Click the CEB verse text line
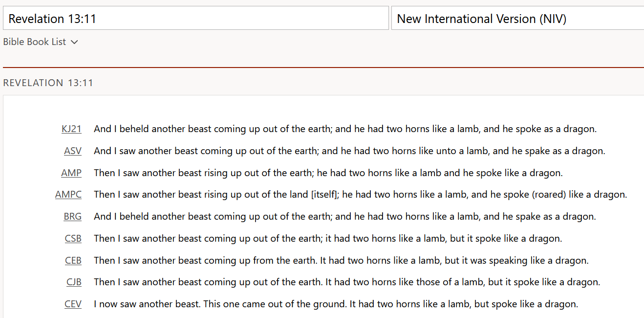The height and width of the screenshot is (318, 644). coord(341,261)
